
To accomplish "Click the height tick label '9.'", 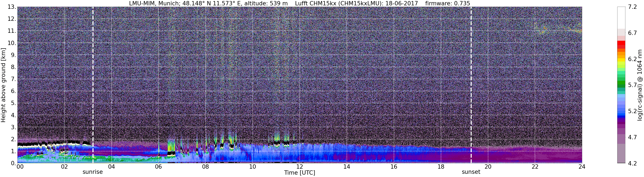I will tap(13, 55).
